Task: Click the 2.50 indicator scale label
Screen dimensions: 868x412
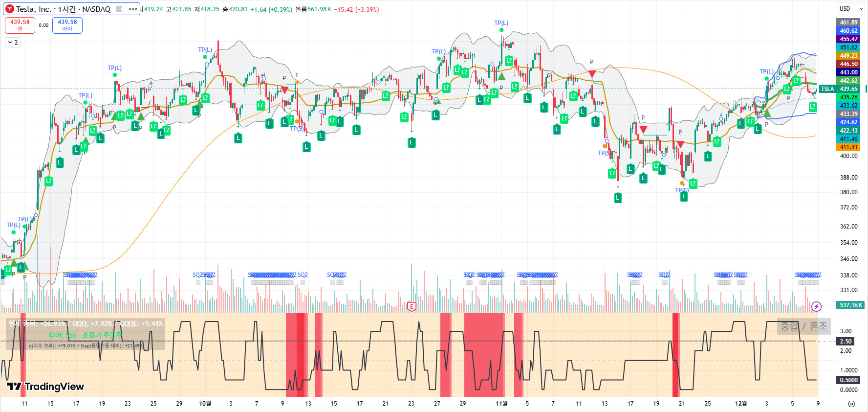Action: 846,342
